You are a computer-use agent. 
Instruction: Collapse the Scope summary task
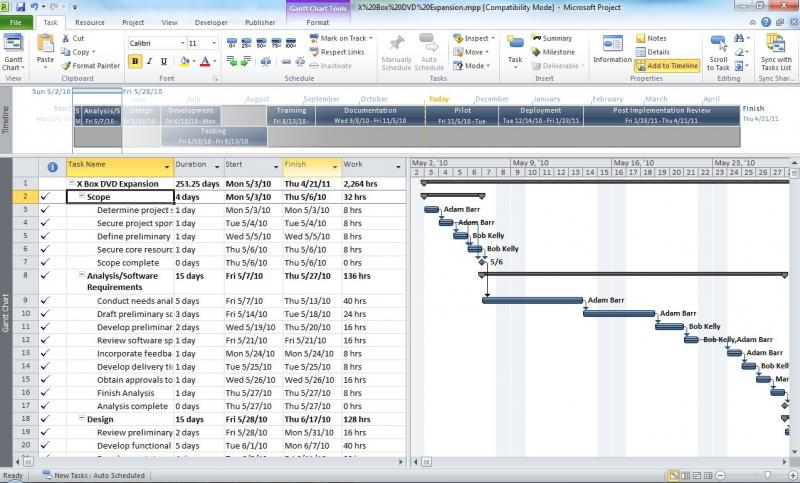pos(82,196)
